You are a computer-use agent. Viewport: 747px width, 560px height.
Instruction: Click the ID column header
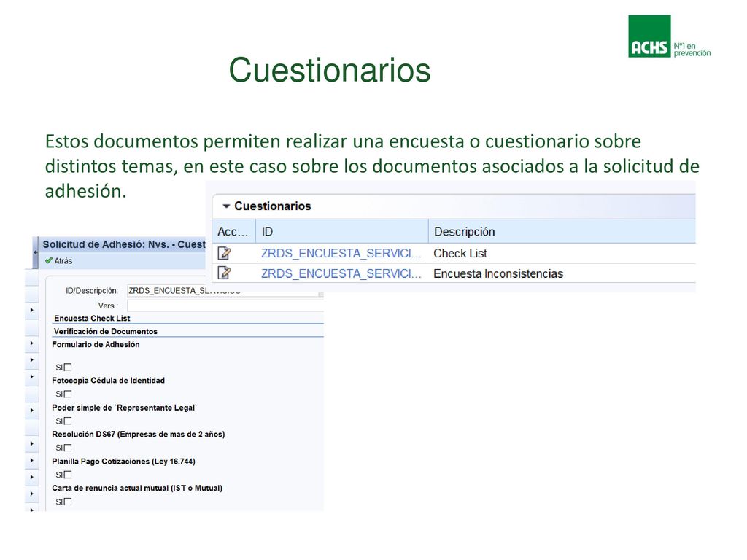click(x=342, y=231)
